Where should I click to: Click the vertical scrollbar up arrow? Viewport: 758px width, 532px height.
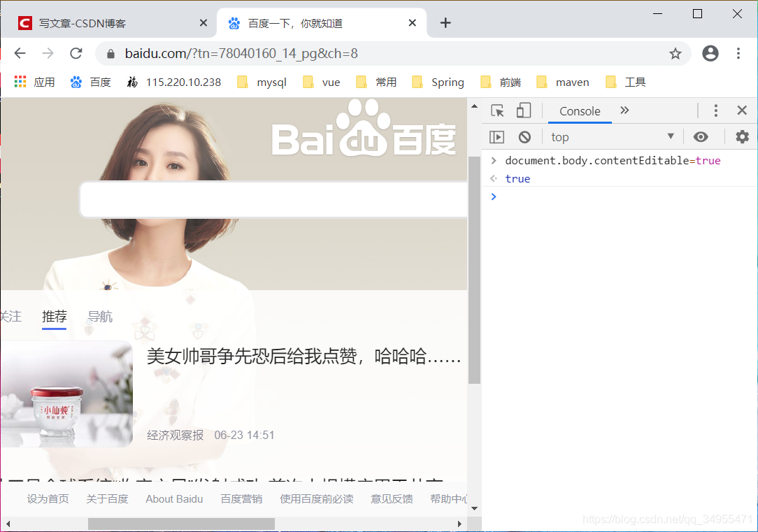coord(474,106)
